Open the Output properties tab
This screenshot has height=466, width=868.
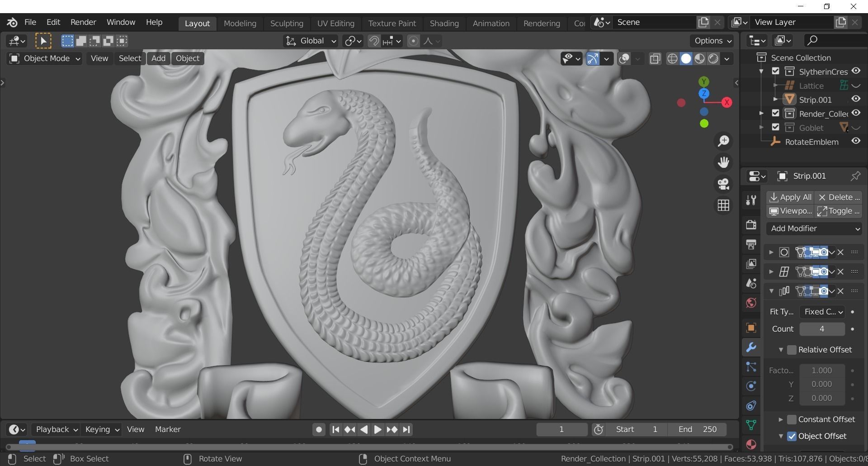tap(751, 244)
